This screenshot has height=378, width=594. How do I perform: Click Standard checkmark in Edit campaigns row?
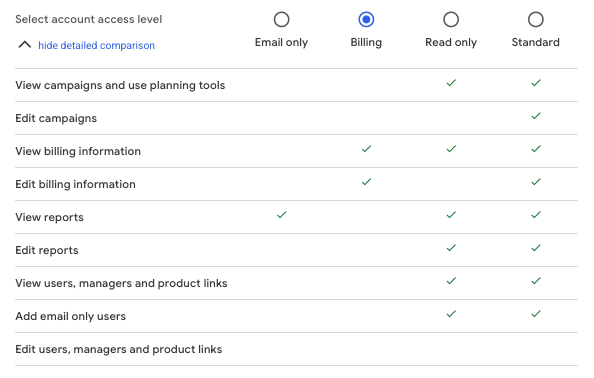coord(536,116)
